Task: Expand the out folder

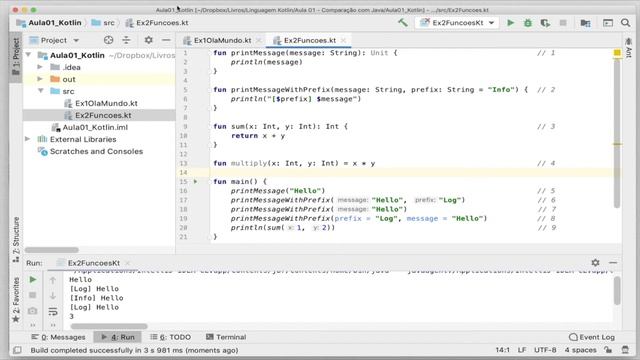Action: (x=40, y=79)
